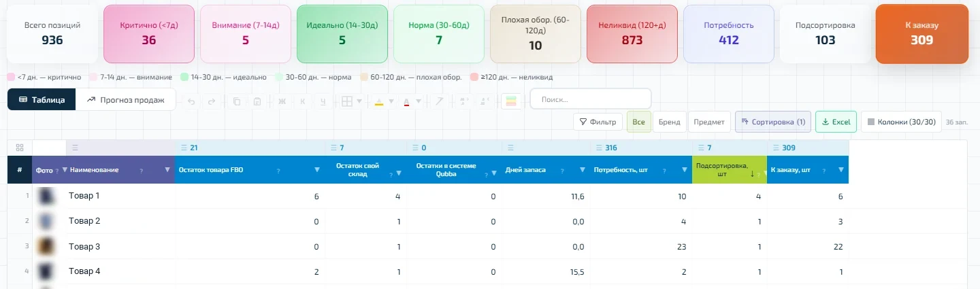
Task: Click the help icon in Остаток товара FBO header
Action: pos(278,171)
